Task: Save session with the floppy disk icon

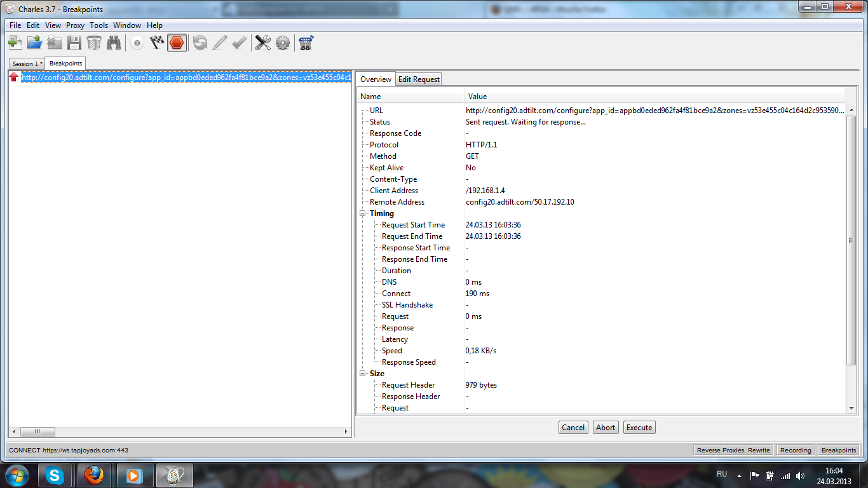Action: pos(74,43)
